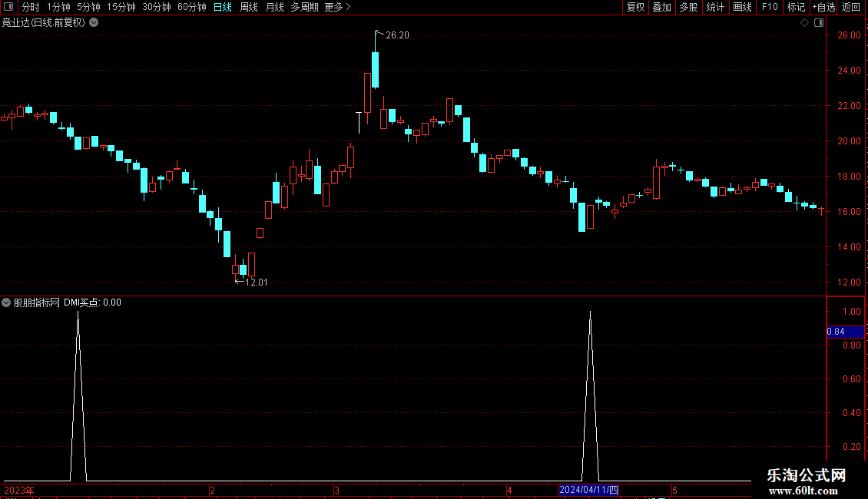This screenshot has height=499, width=868.
Task: Click the tallest candle near 26.20 peak
Action: [376, 70]
